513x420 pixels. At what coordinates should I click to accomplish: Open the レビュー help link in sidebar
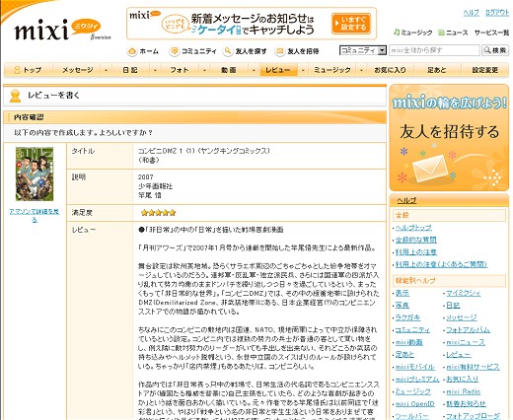click(459, 354)
